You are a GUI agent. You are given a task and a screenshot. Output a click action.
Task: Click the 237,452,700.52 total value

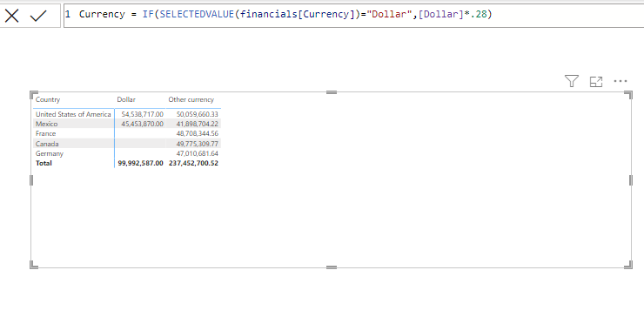point(193,163)
